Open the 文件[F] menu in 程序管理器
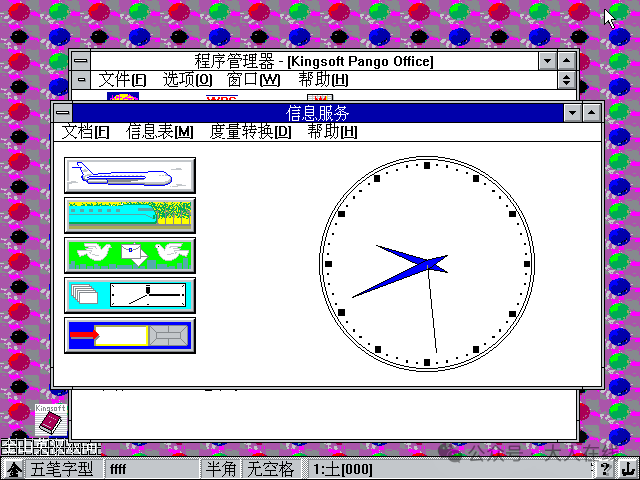Viewport: 640px width, 480px height. (122, 80)
